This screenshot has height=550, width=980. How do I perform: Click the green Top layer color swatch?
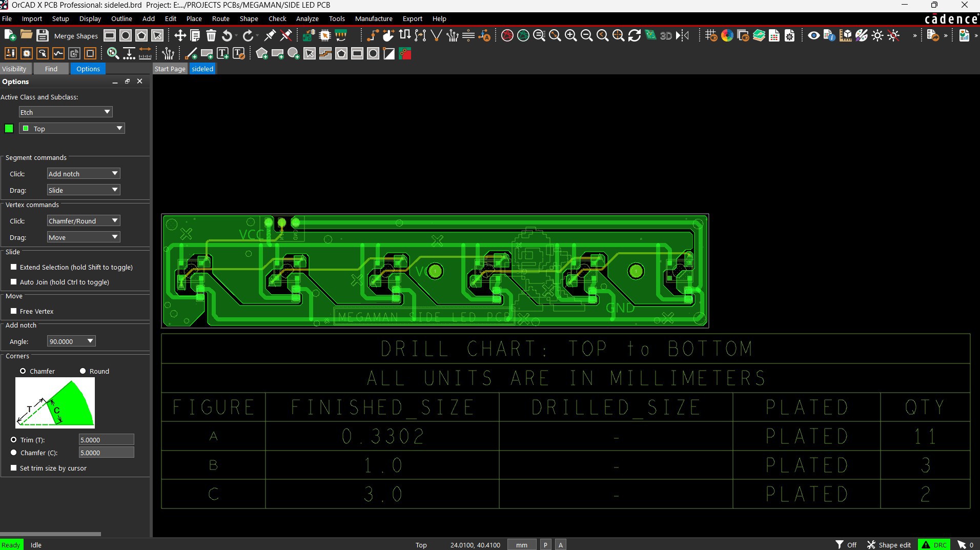[9, 129]
